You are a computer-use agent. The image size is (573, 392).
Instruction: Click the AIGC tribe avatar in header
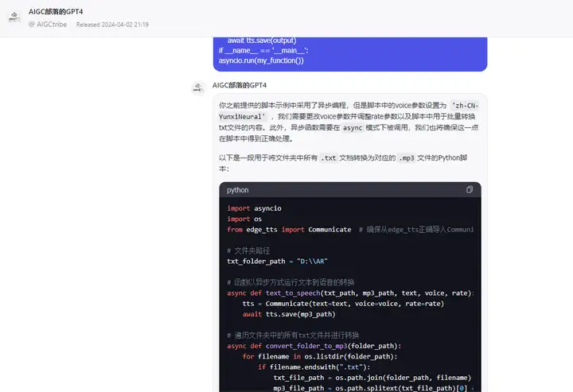point(14,17)
